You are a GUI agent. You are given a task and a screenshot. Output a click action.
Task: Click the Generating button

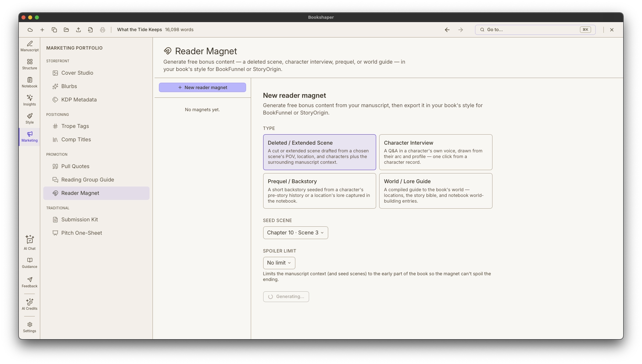click(x=286, y=297)
